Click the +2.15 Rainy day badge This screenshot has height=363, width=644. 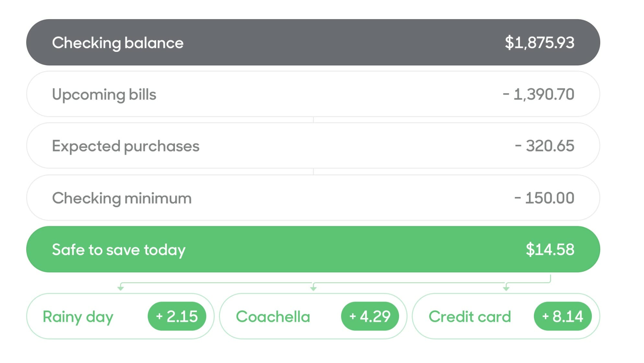177,316
